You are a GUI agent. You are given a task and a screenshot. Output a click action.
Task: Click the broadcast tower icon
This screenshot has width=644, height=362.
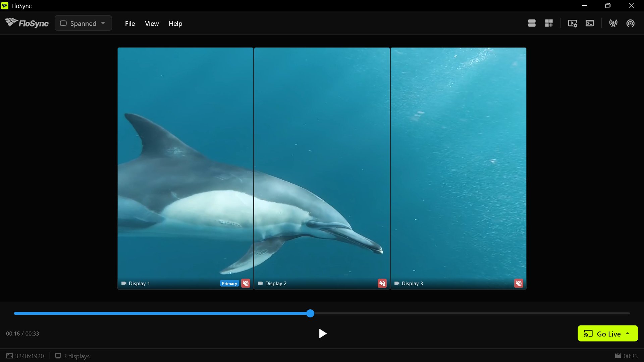[613, 23]
